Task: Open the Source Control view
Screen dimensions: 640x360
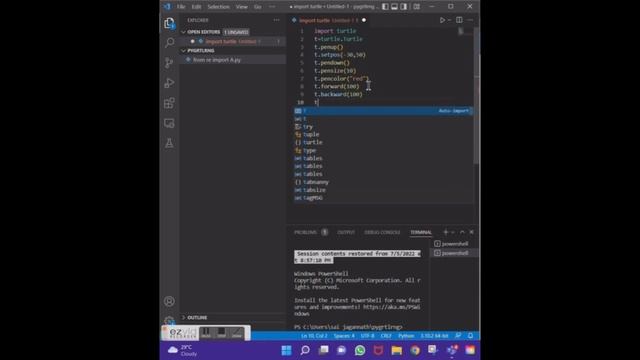Action: tap(169, 62)
